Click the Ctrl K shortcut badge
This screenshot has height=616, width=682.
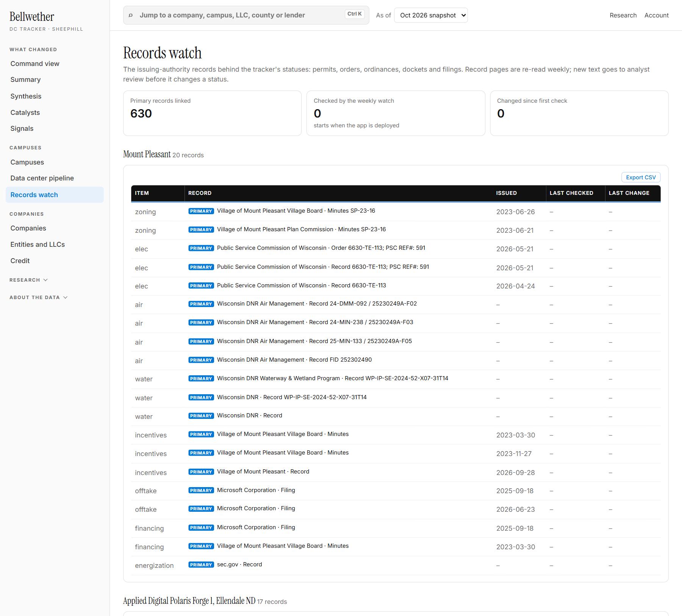[x=355, y=14]
